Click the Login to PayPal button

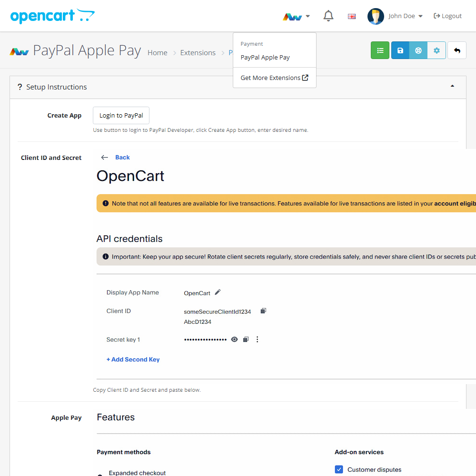(x=121, y=115)
